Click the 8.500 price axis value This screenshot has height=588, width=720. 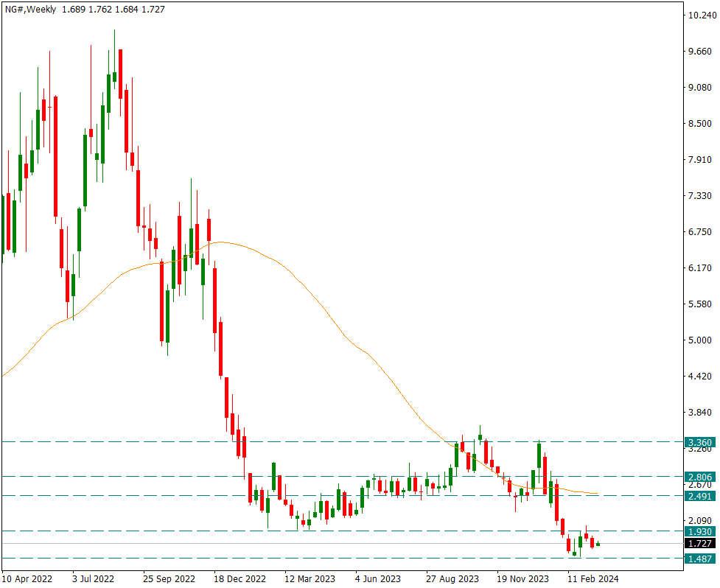pos(700,124)
